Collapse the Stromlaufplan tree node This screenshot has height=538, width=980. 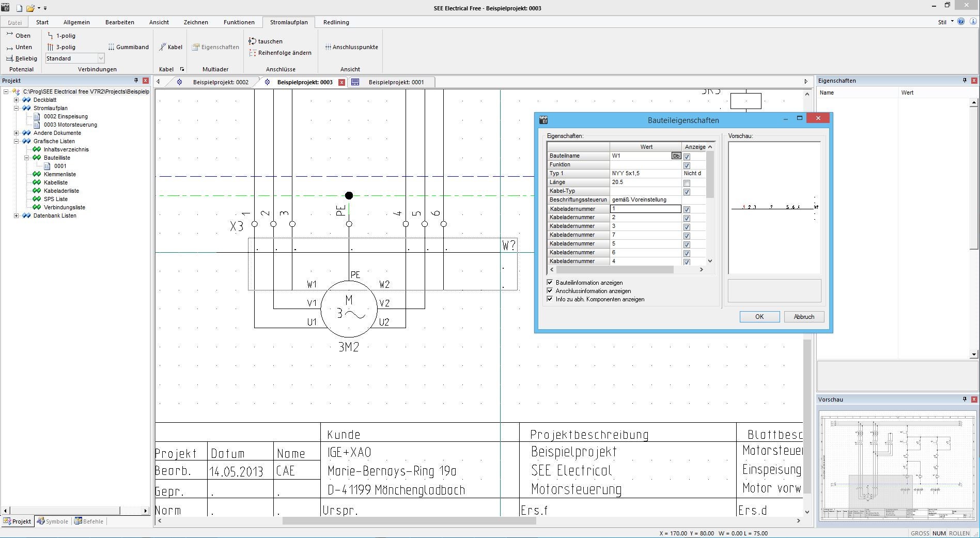(x=16, y=108)
